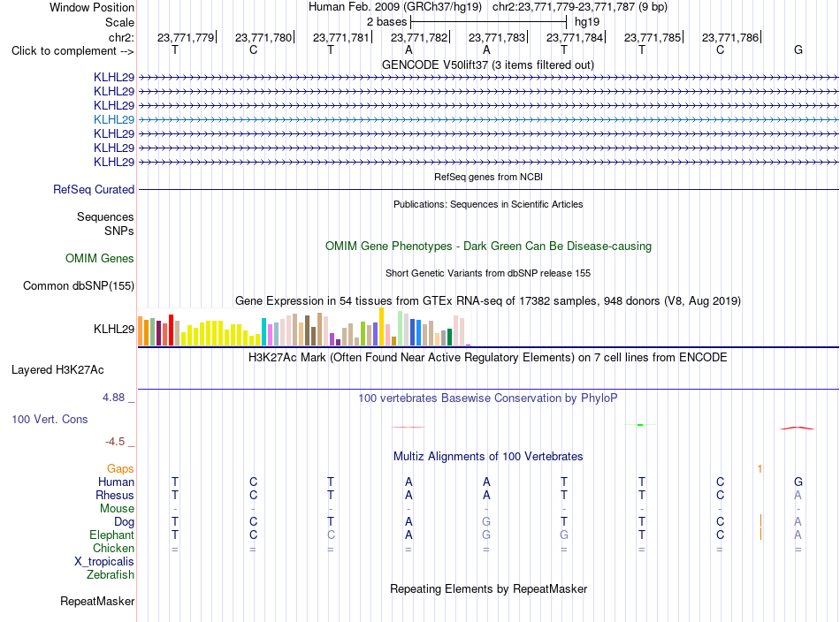This screenshot has height=622, width=840.
Task: Open 'Short Genetic Variants from dbSNP release 155' title
Action: 488,273
